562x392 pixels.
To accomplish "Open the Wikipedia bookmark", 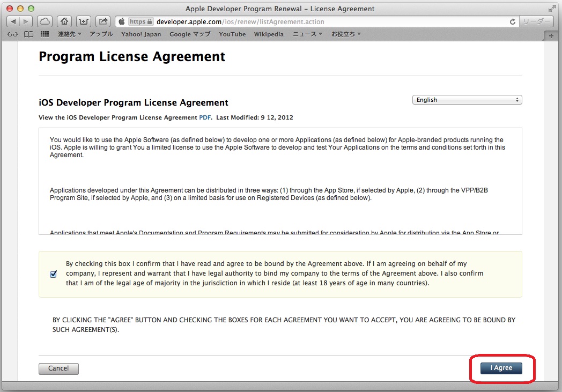I will (269, 34).
